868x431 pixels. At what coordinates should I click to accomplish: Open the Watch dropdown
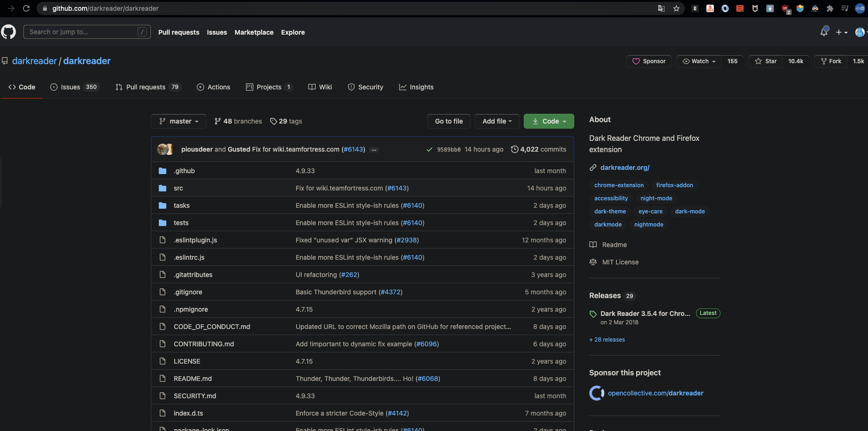[699, 61]
